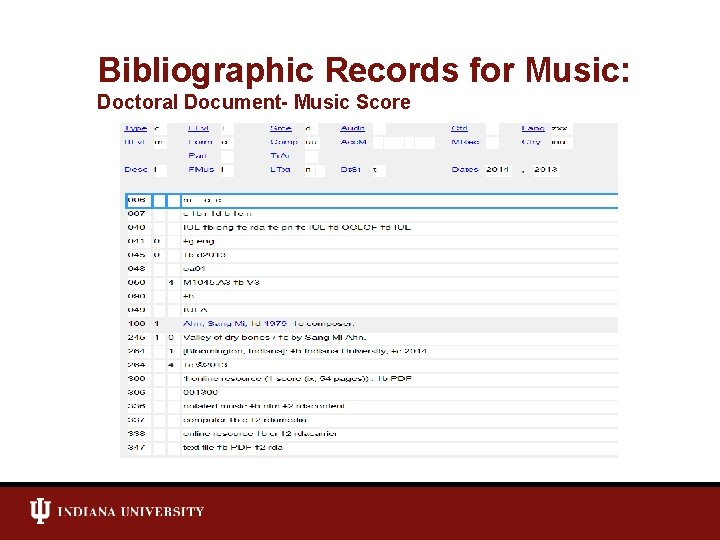Screen dimensions: 720x540
Task: Click the 048 field value oa01
Action: pos(194,269)
